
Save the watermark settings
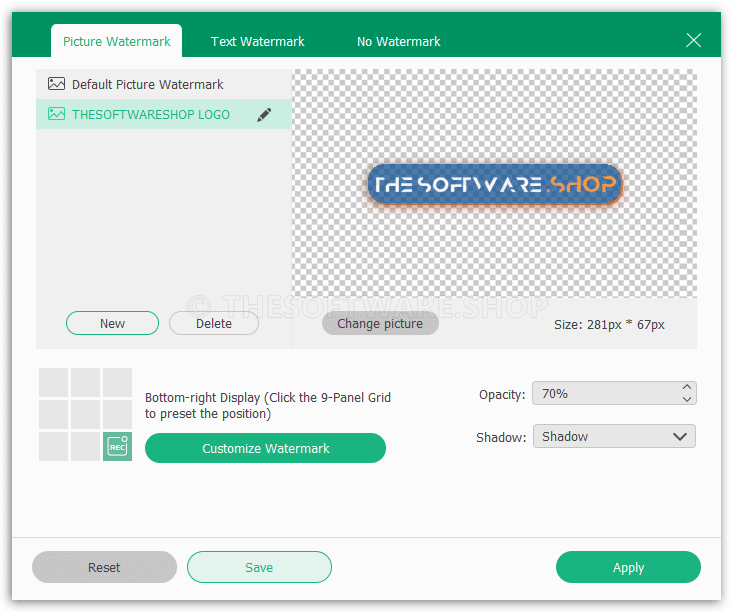coord(259,567)
